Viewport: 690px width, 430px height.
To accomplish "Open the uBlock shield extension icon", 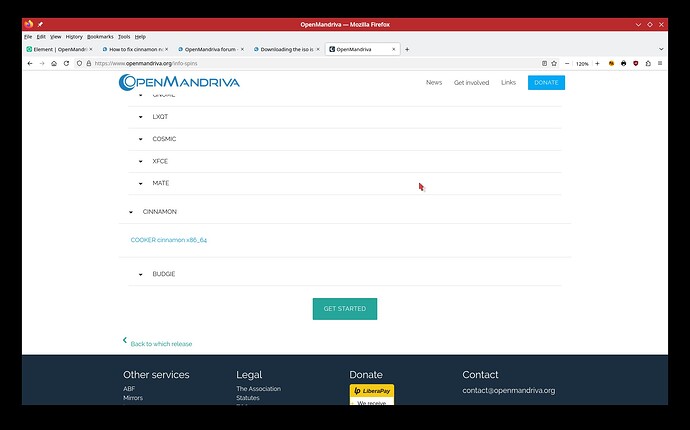I will point(635,63).
